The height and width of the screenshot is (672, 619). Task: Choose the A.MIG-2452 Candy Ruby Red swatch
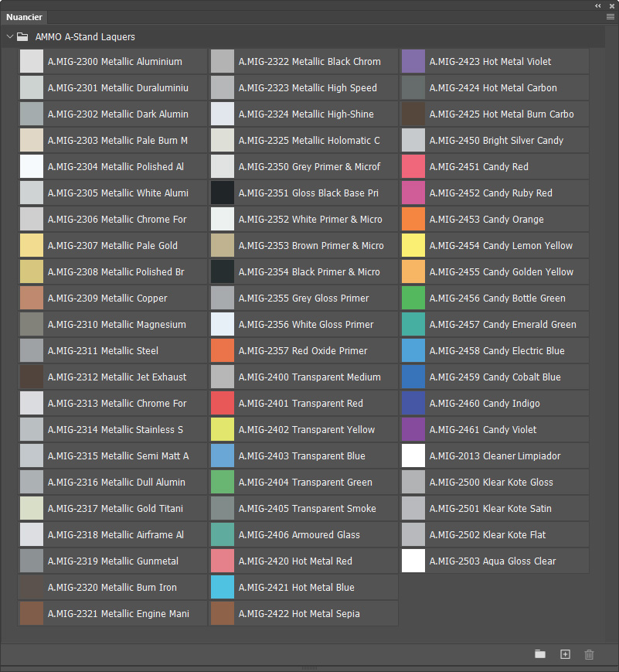(x=413, y=193)
